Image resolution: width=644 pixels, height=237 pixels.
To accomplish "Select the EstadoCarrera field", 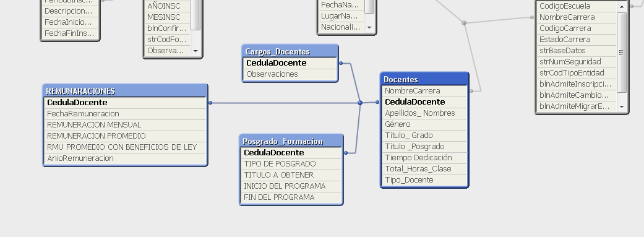I will (x=577, y=40).
